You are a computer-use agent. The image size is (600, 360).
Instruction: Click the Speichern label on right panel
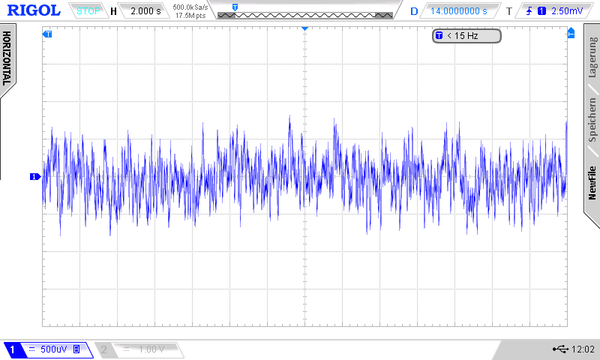click(x=592, y=120)
